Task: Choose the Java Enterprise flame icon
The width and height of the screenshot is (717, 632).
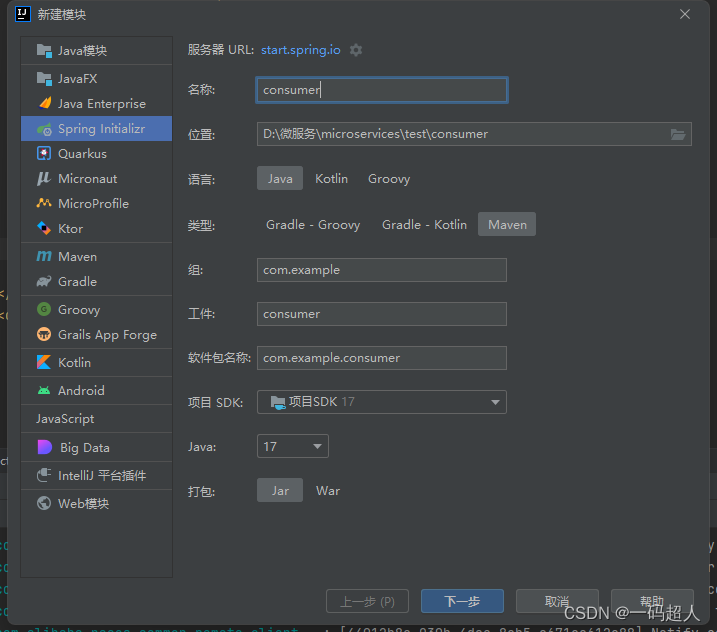Action: point(44,103)
